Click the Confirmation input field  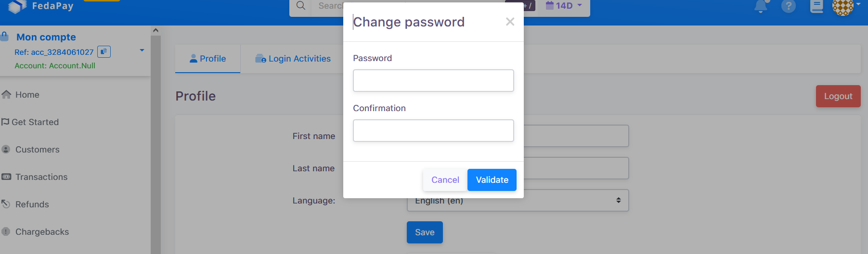click(x=433, y=131)
